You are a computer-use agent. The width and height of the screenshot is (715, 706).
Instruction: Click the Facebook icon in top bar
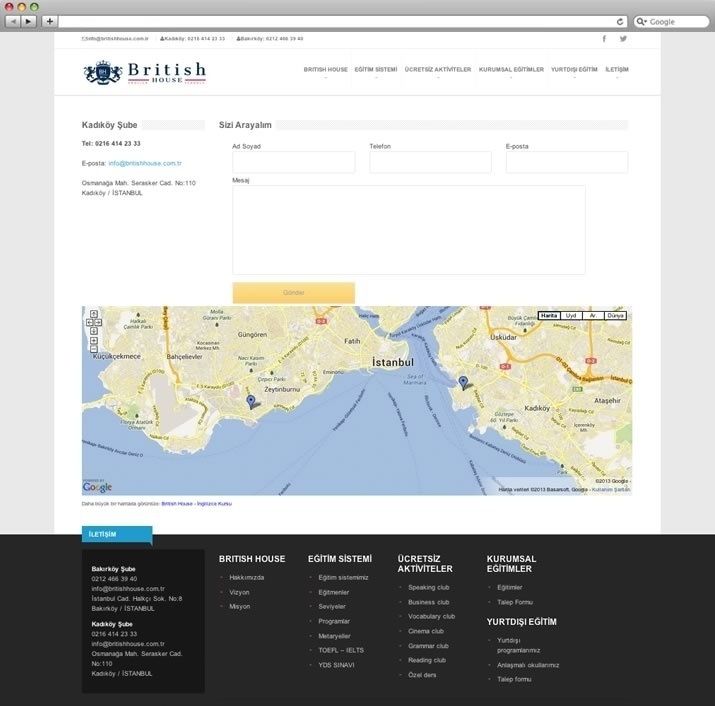604,39
